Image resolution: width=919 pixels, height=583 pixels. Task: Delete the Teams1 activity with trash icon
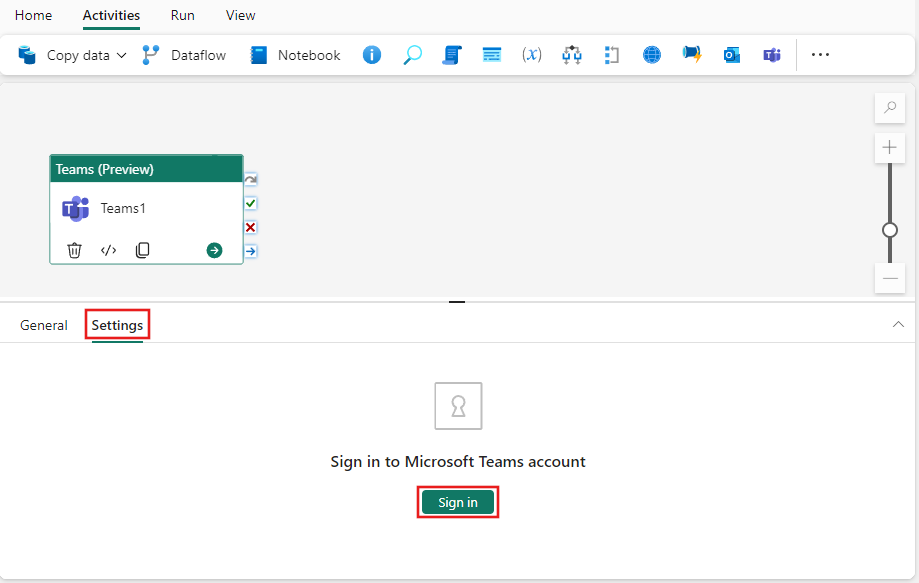coord(74,250)
